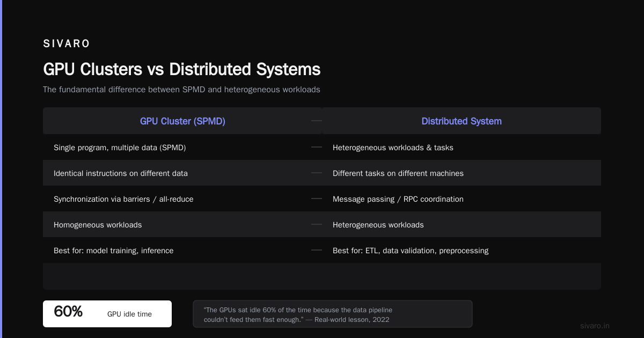Click the 60% statistic value
The image size is (644, 338).
[x=68, y=312]
